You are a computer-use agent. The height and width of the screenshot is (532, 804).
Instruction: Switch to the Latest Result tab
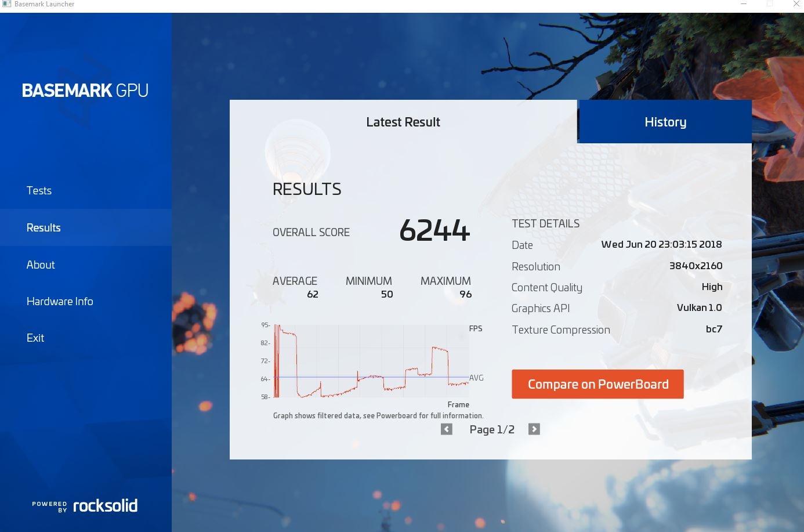403,122
